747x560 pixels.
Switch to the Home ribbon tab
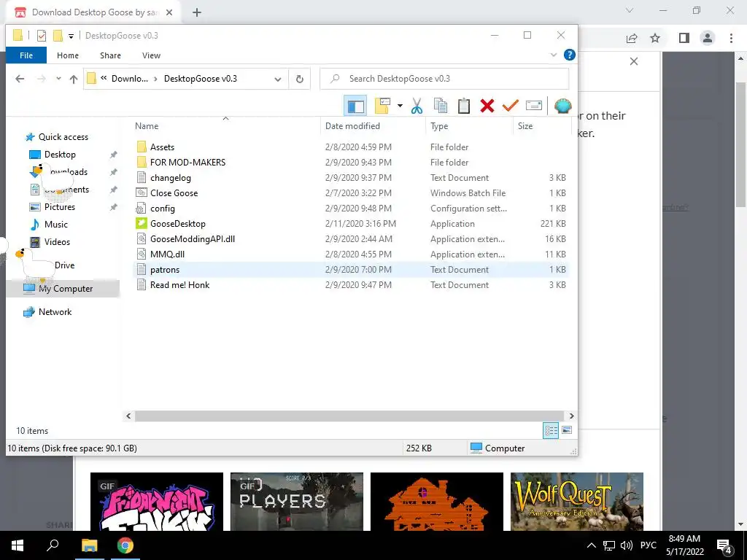(x=68, y=55)
